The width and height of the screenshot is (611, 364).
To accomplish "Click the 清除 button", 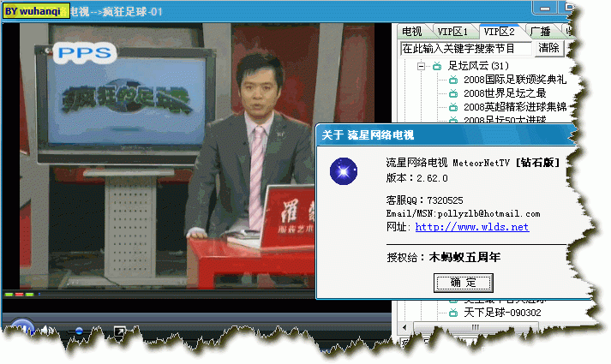I will pyautogui.click(x=548, y=48).
